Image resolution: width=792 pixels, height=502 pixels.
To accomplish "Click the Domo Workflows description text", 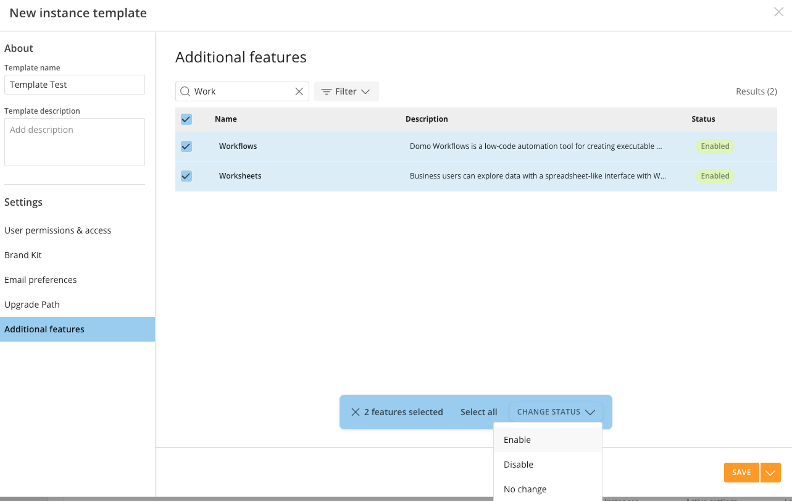I will click(535, 146).
